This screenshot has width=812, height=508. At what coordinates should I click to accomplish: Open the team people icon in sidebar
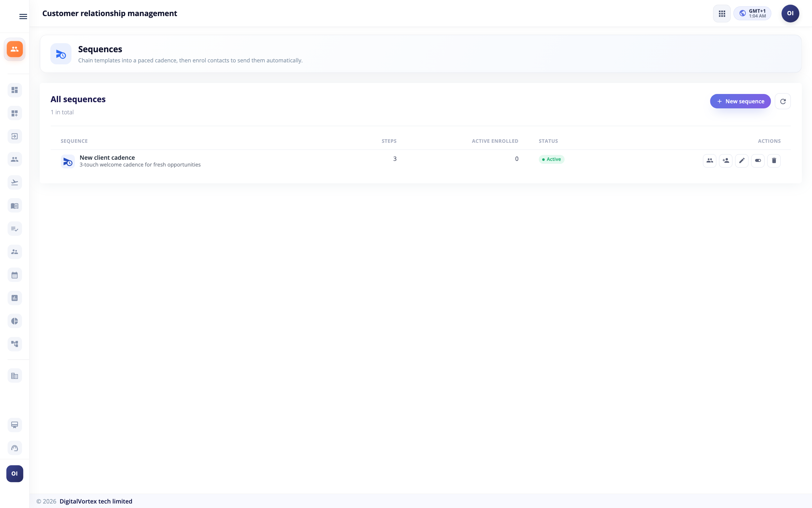click(x=14, y=252)
